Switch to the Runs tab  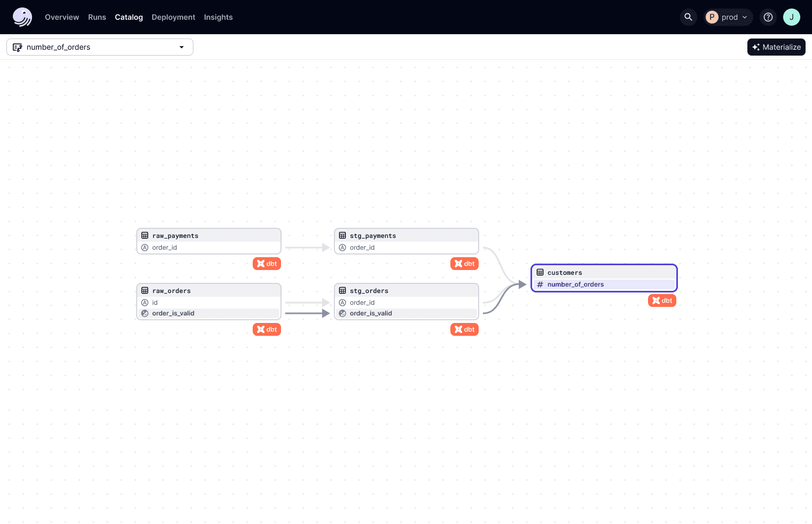pos(97,17)
